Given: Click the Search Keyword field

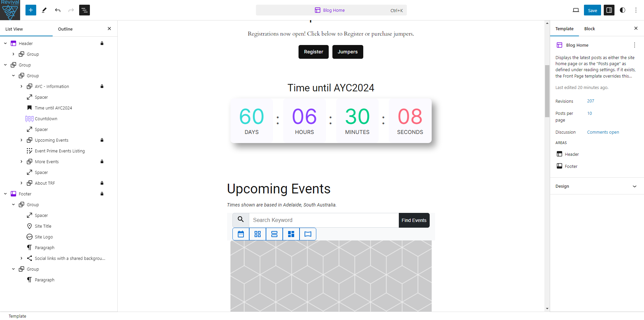Looking at the screenshot, I should point(324,220).
